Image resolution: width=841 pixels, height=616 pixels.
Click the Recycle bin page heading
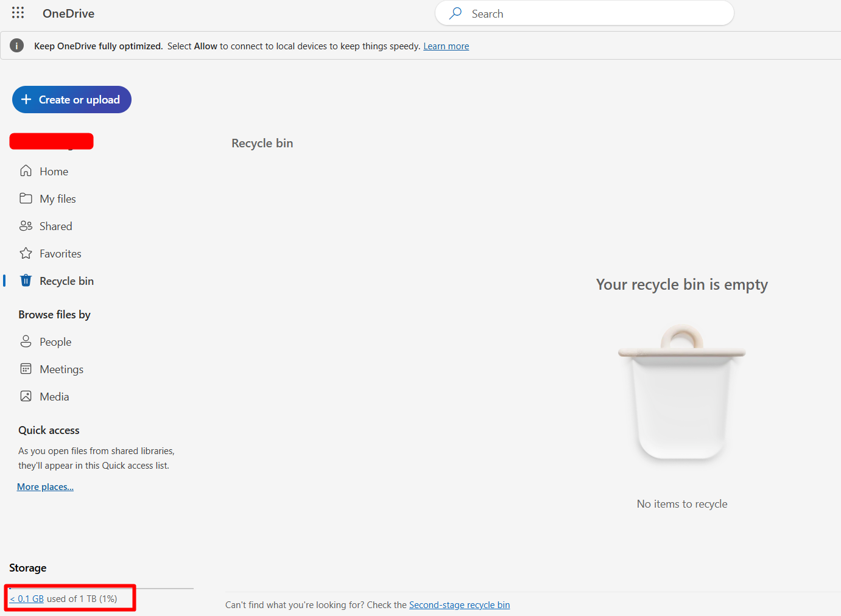pyautogui.click(x=262, y=143)
